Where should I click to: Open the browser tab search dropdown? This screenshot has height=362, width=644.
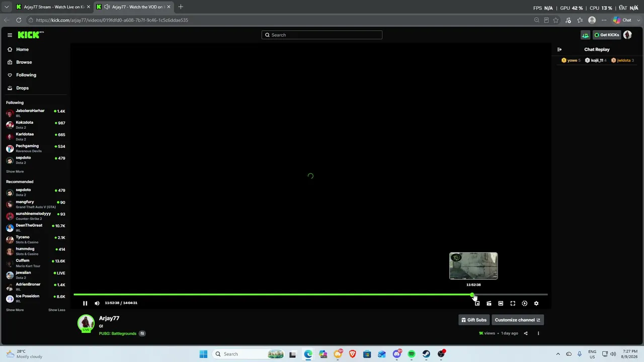7,7
